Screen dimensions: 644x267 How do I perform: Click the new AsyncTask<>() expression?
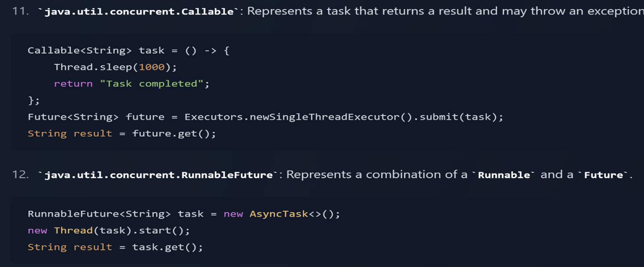tap(279, 214)
